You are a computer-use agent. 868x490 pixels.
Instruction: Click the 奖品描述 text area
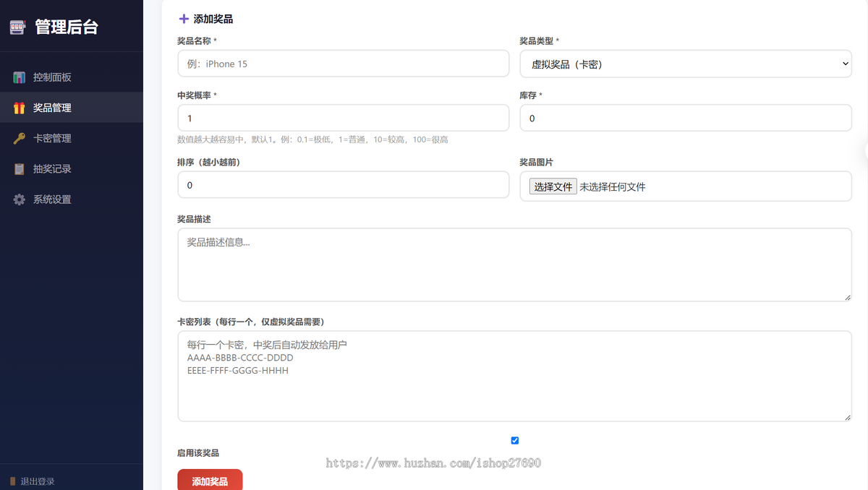click(514, 265)
